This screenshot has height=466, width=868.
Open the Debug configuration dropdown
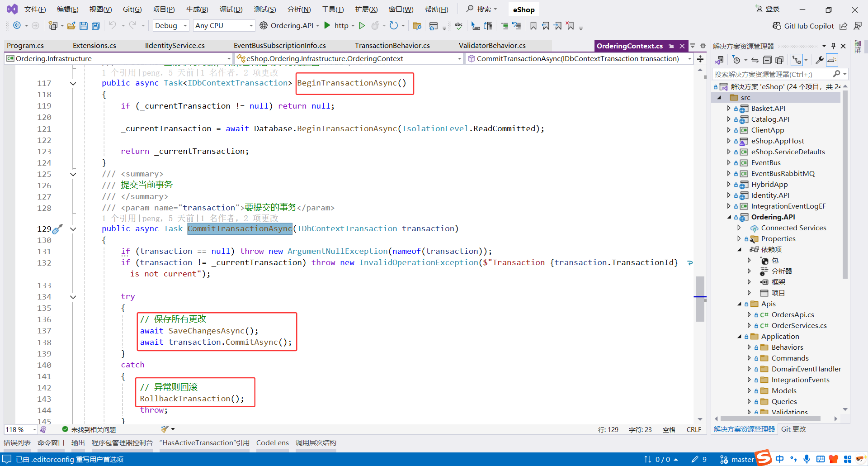pyautogui.click(x=171, y=26)
